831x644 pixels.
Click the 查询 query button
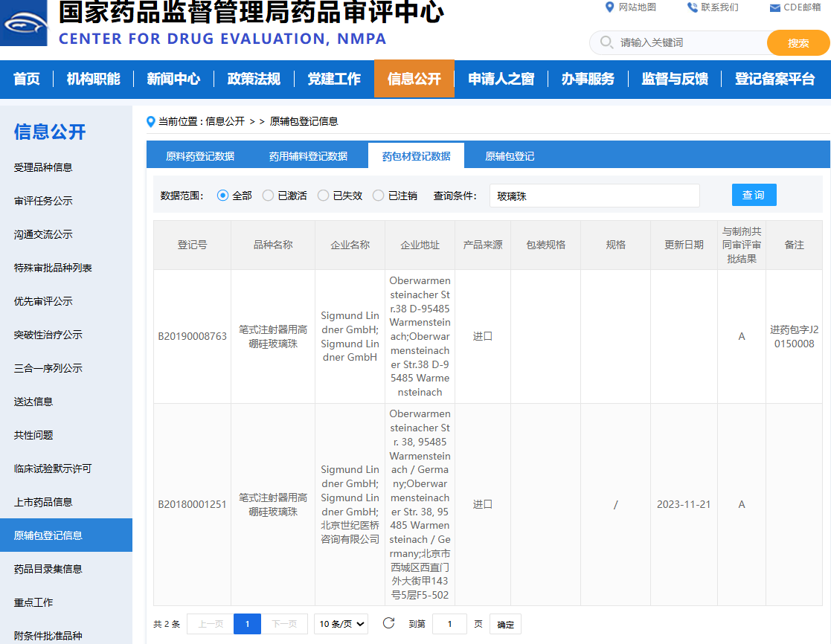(754, 195)
